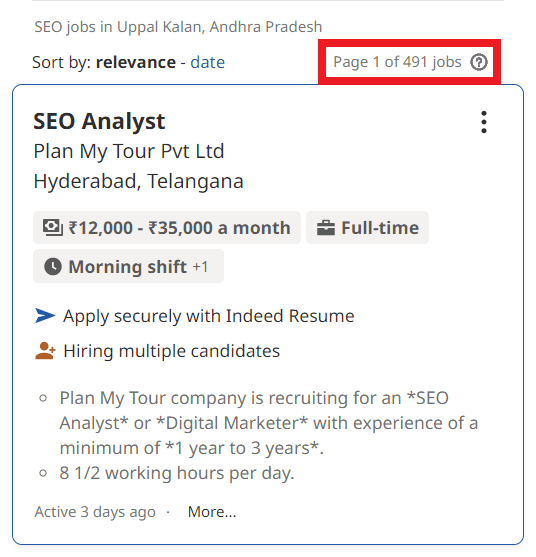
Task: Click 'Plan My Tour company is recruiting' description
Action: pos(269,423)
